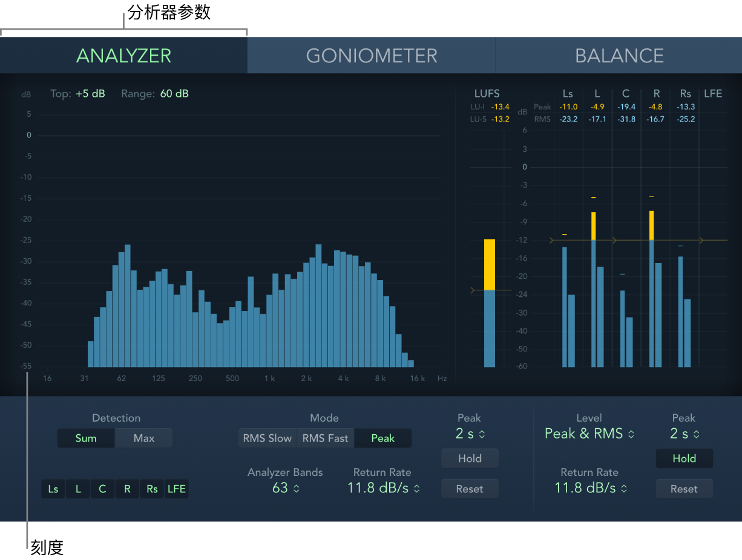Click the 16 k frequency axis label
Image resolution: width=742 pixels, height=560 pixels.
(x=418, y=379)
